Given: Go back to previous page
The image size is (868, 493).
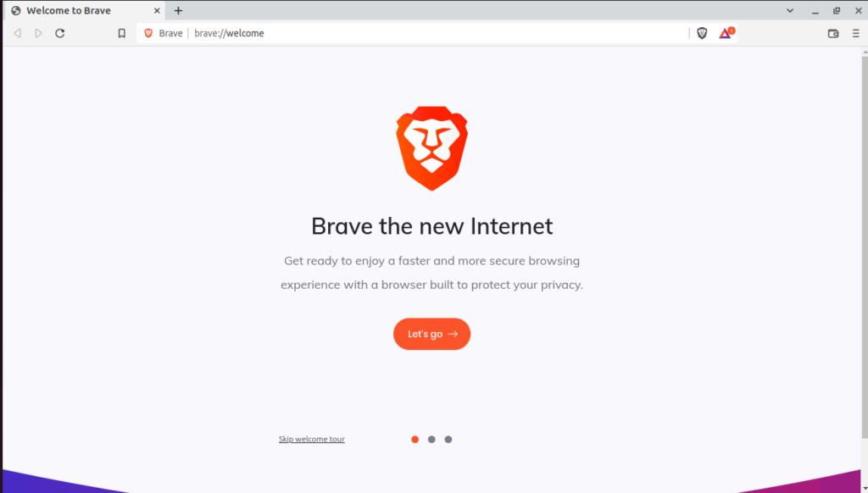Looking at the screenshot, I should pos(18,33).
